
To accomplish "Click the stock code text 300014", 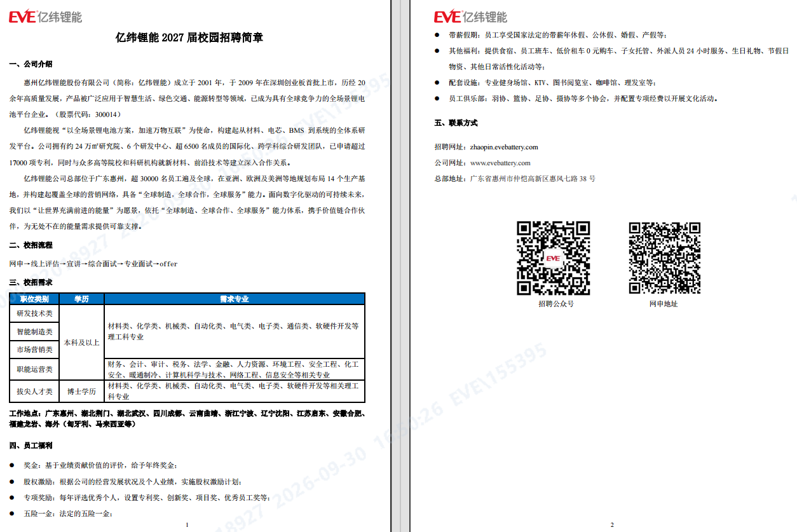I will point(105,114).
